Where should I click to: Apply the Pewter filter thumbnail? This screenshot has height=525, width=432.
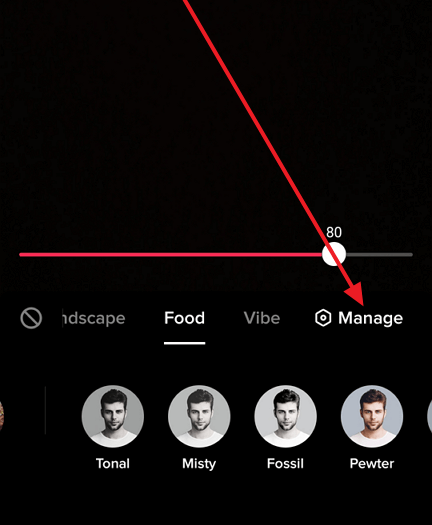[372, 416]
